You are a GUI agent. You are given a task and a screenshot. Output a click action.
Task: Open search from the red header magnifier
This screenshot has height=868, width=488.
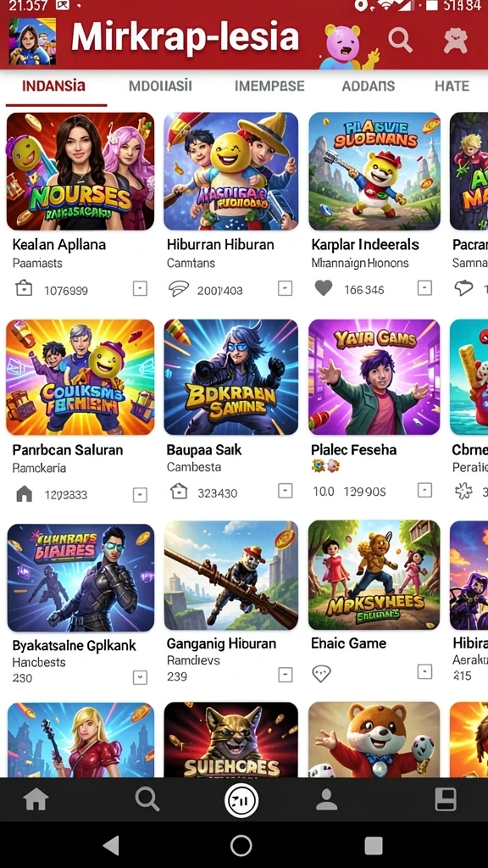point(400,40)
